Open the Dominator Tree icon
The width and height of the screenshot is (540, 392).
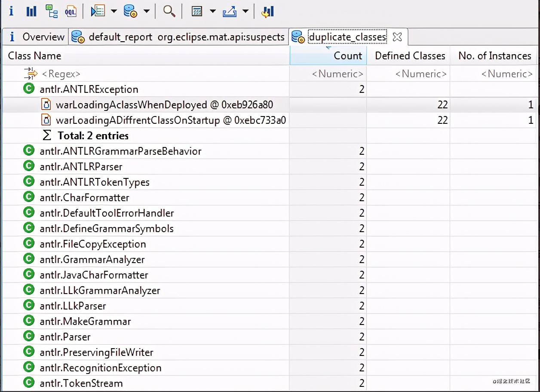click(x=51, y=11)
